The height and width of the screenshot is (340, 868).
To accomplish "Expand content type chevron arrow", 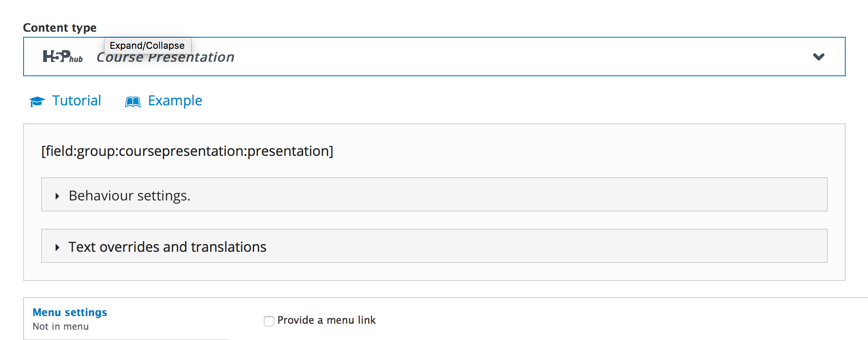I will click(x=819, y=57).
